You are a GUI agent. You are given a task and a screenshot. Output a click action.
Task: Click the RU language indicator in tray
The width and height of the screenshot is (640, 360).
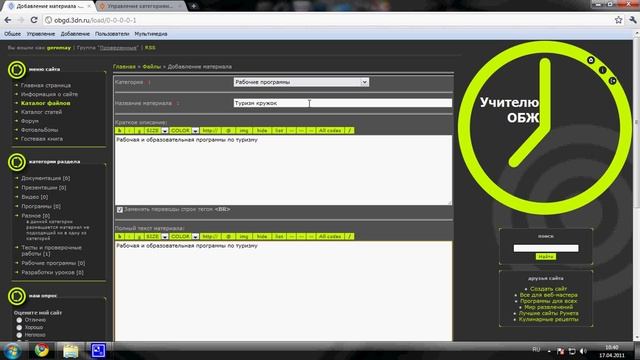point(536,350)
